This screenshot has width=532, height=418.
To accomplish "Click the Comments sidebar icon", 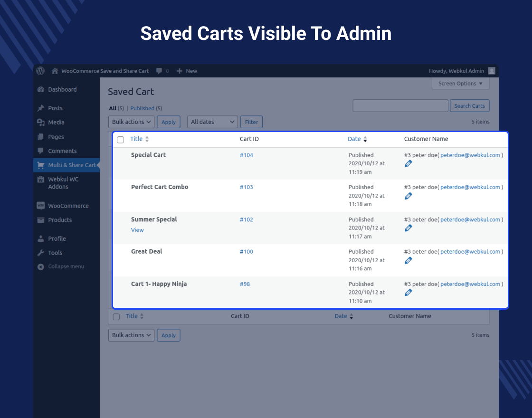I will pyautogui.click(x=41, y=151).
